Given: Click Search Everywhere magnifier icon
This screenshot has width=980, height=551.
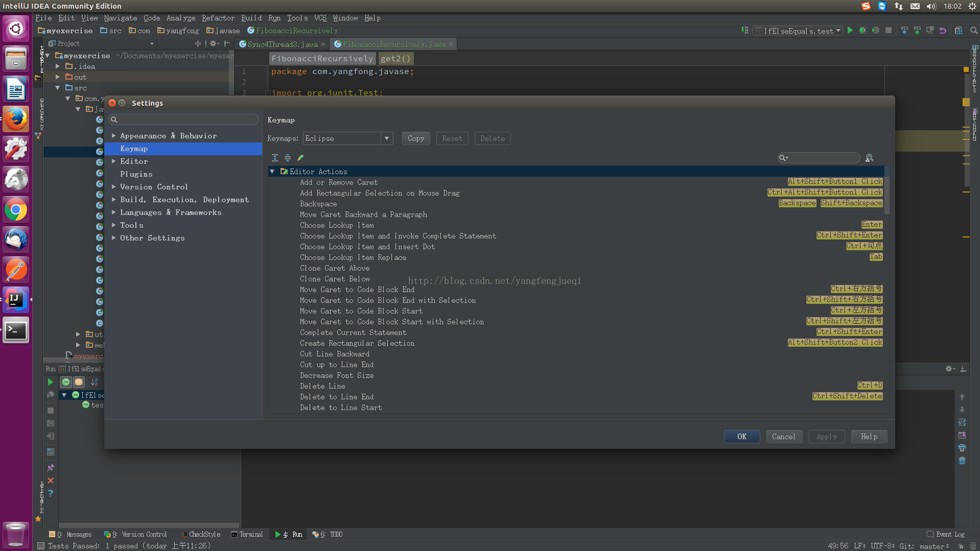Looking at the screenshot, I should 974,31.
